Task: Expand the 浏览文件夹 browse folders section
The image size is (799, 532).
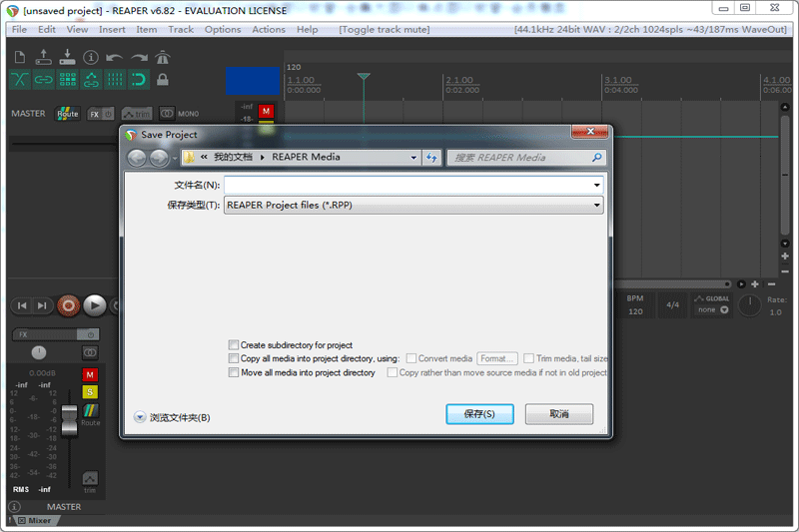Action: 140,417
